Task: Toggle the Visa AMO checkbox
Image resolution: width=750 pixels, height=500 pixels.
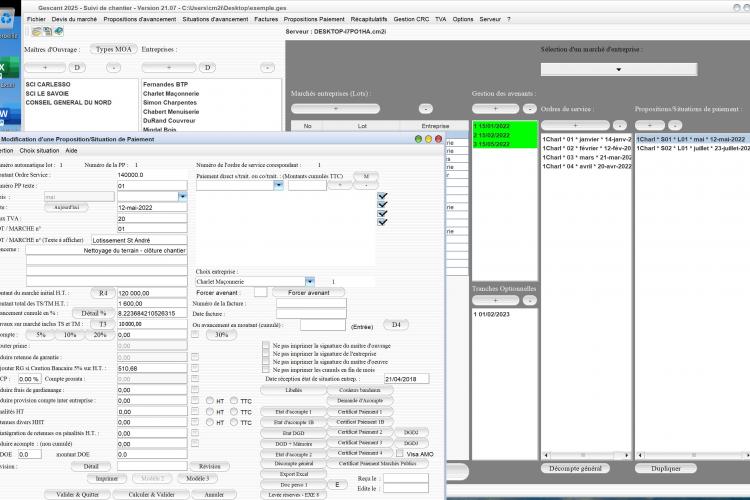Action: pos(399,454)
